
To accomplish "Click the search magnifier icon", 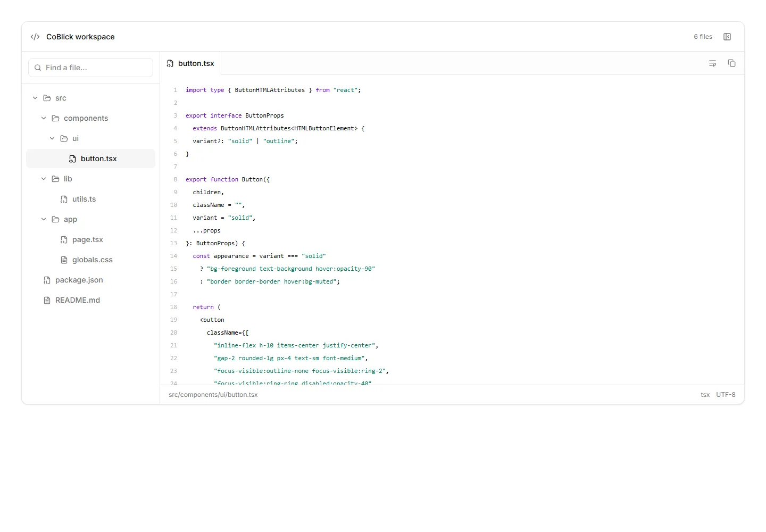I will pos(38,68).
